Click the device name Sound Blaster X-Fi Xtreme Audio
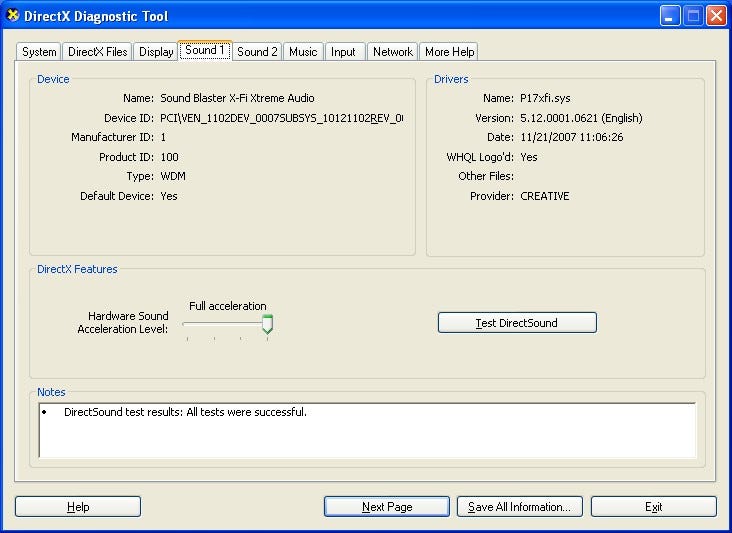 [237, 98]
